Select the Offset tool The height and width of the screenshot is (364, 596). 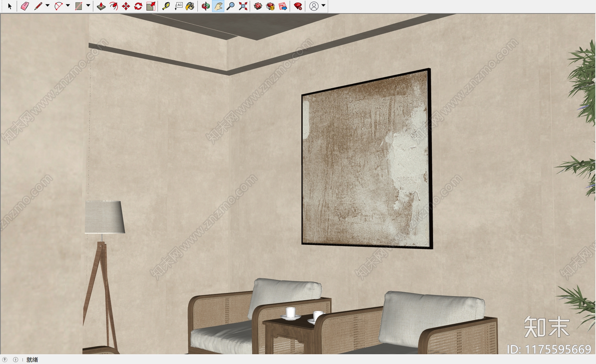point(114,6)
